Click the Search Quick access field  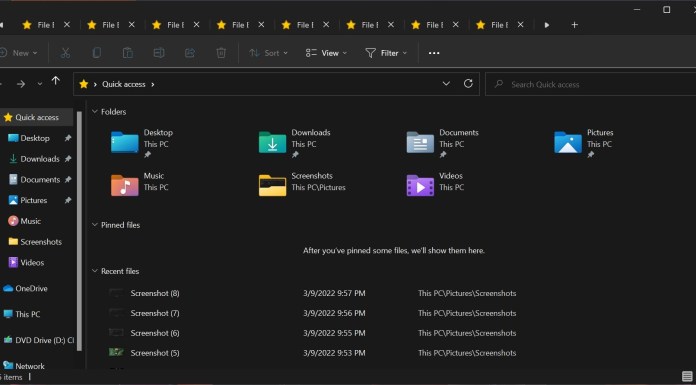click(590, 84)
